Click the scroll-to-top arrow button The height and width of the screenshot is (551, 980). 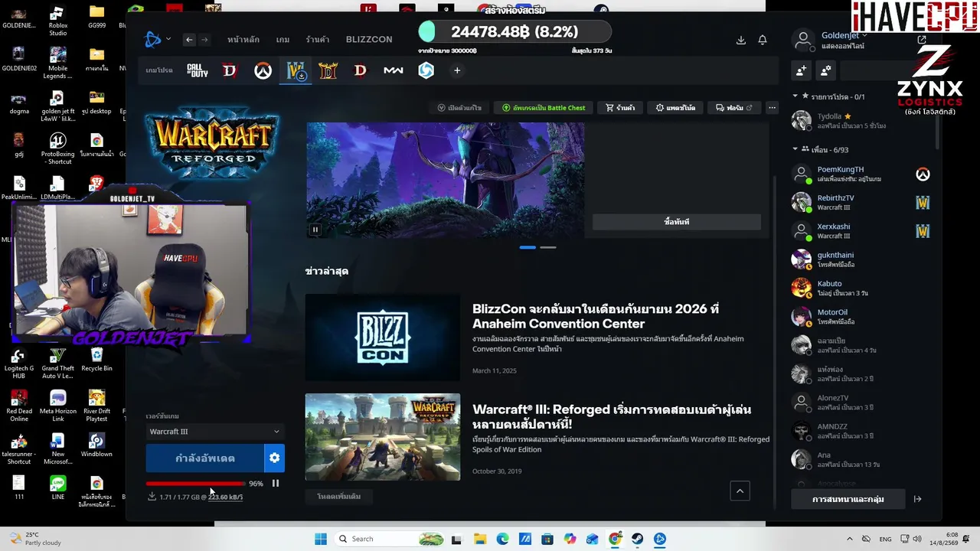(740, 491)
